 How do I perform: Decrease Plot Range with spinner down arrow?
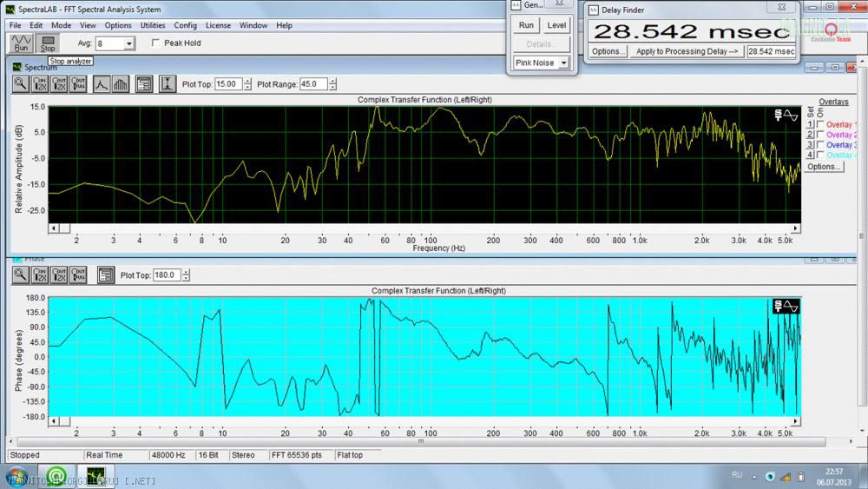pos(332,88)
